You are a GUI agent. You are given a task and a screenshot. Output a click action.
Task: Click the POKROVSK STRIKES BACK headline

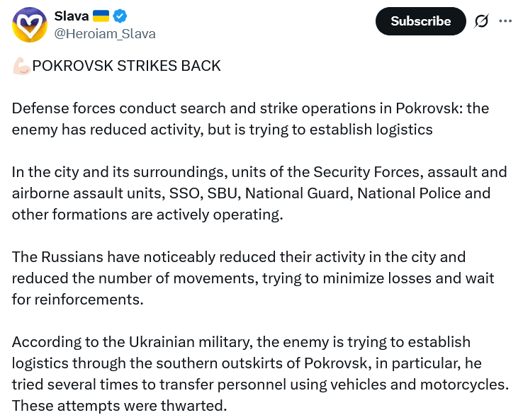click(x=127, y=66)
